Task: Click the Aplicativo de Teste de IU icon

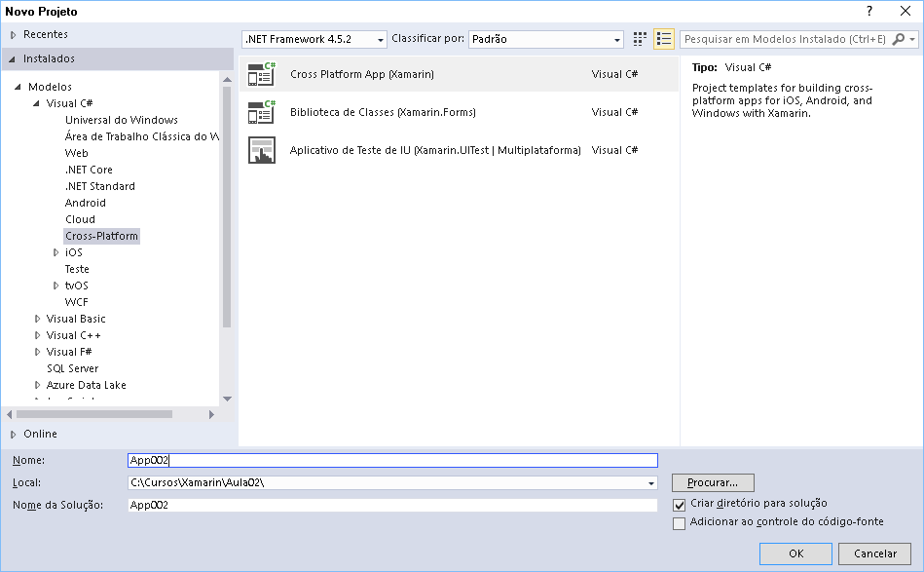Action: point(262,150)
